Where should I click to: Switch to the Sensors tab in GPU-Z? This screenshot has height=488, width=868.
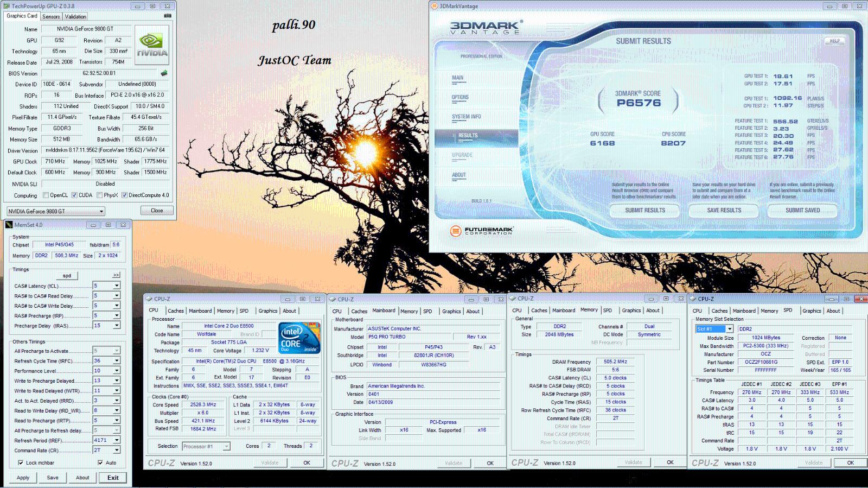click(51, 17)
